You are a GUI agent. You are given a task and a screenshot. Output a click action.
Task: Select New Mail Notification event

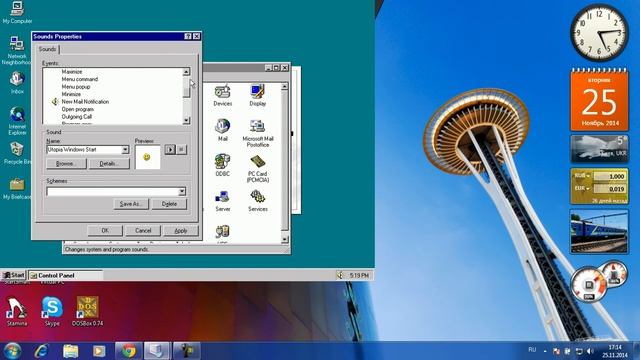[x=85, y=102]
